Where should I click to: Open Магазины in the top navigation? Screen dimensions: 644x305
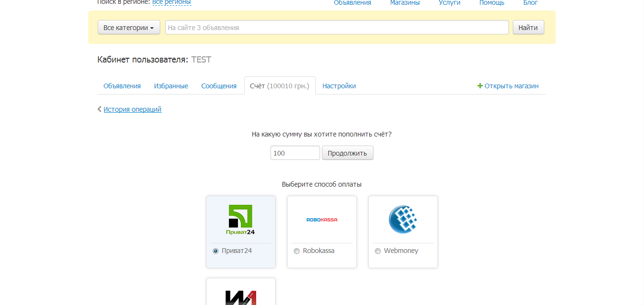tap(405, 3)
